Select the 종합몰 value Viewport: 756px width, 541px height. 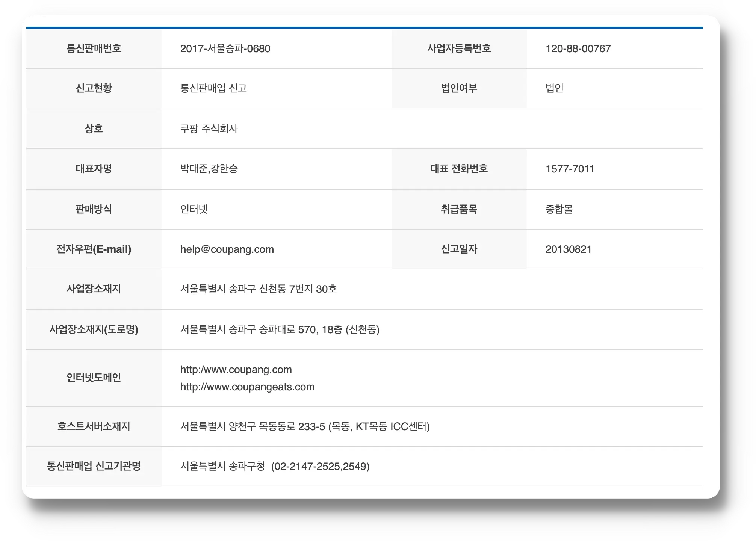click(x=559, y=209)
